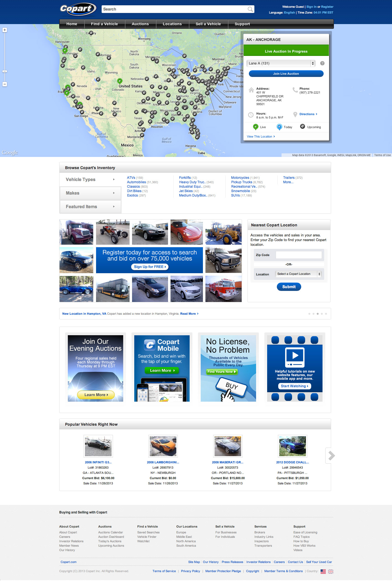The image size is (392, 581).
Task: Click the red fire truck photo
Action: coord(223,289)
